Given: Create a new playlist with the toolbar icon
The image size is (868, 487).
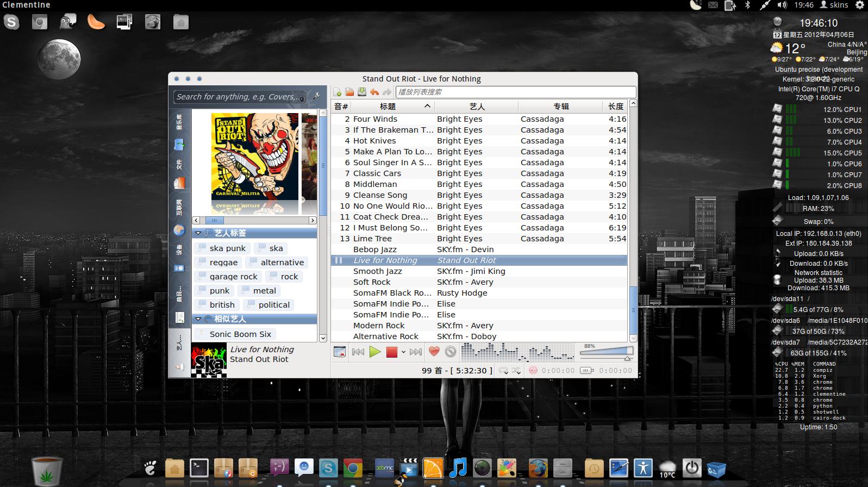Looking at the screenshot, I should (x=338, y=92).
